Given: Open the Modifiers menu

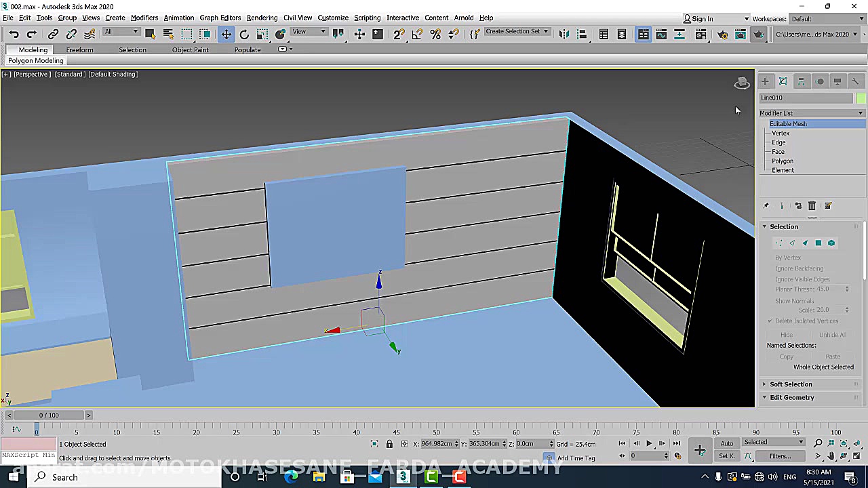Looking at the screenshot, I should tap(144, 18).
